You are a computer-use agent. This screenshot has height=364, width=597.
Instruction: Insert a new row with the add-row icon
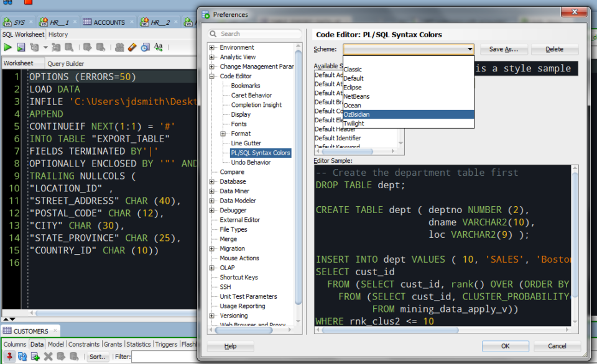[x=35, y=356]
